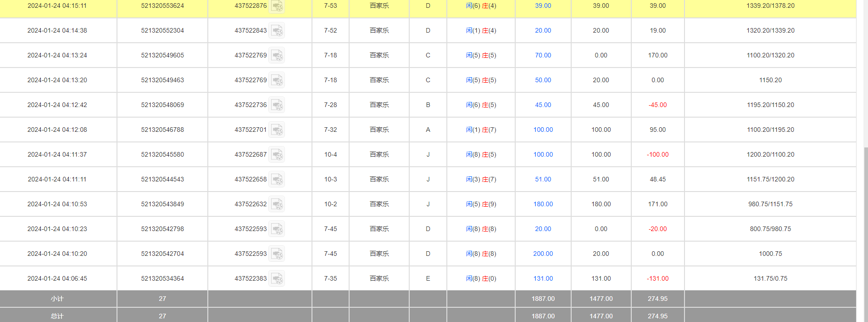
Task: Click the 总计 grand total label
Action: [x=57, y=316]
